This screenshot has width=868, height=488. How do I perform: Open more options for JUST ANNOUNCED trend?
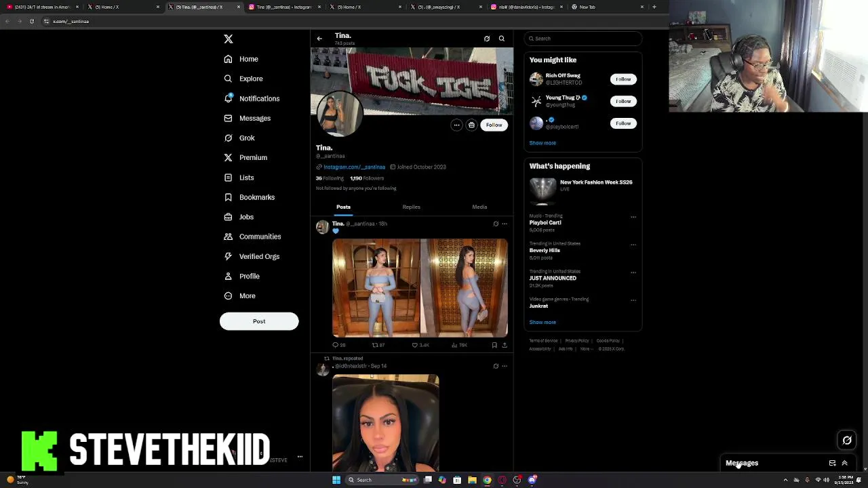click(x=633, y=272)
